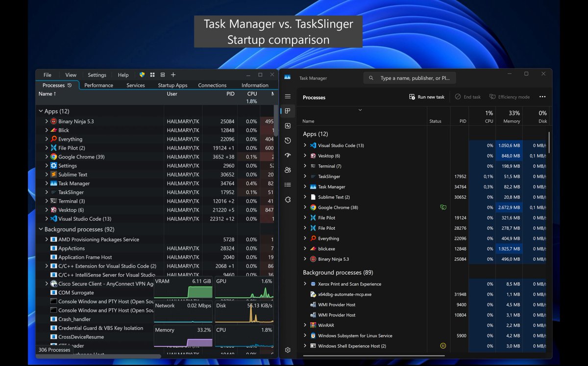Expand Visual Studio Code (13) in Task Manager
This screenshot has width=588, height=366.
[305, 145]
